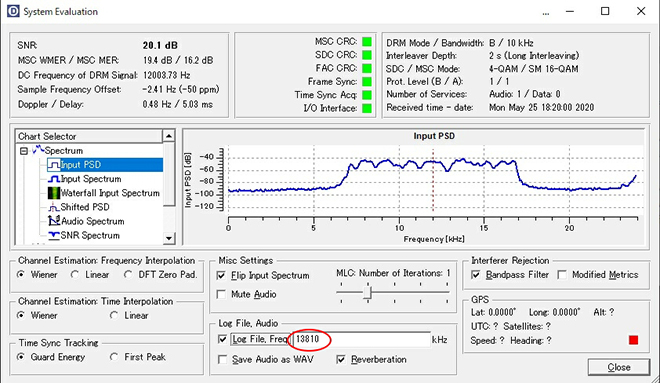Click the Chart Selector scroll-up arrow
This screenshot has height=383, width=660.
[x=169, y=136]
